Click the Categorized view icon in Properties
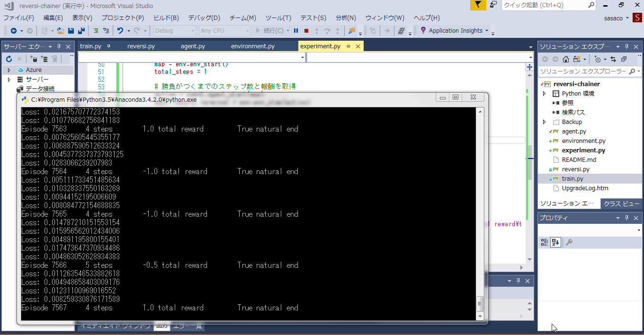 point(545,242)
